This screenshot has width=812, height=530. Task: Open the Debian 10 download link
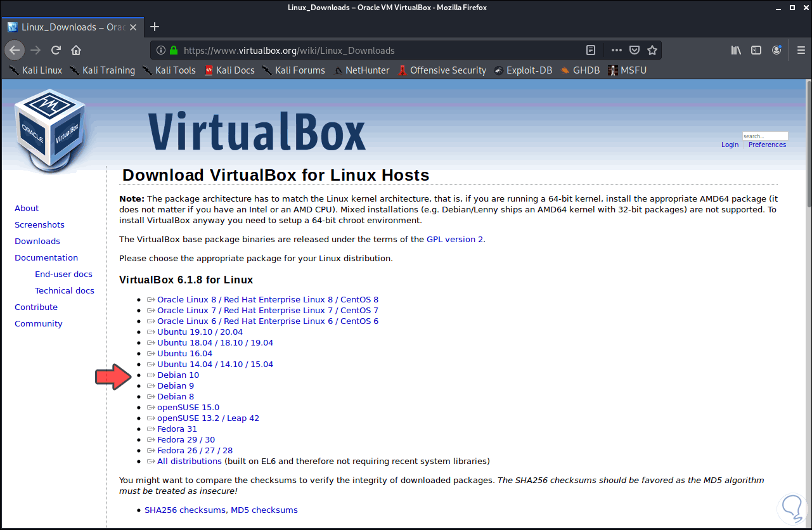point(178,375)
